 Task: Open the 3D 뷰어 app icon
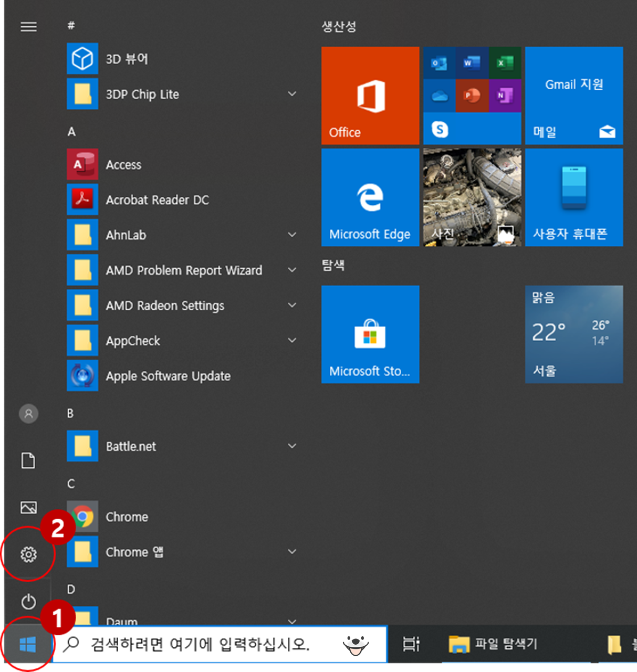point(82,58)
